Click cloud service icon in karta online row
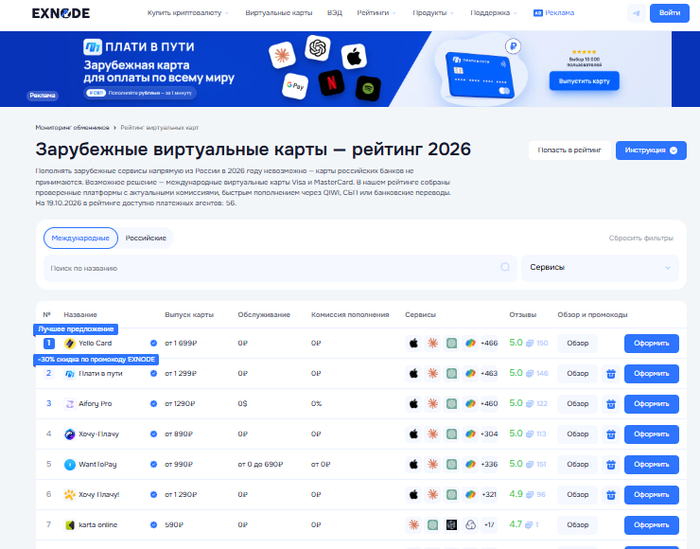The height and width of the screenshot is (549, 700). tap(470, 525)
